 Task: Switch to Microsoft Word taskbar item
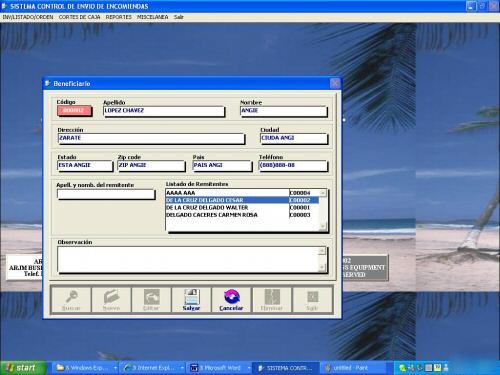[x=220, y=368]
